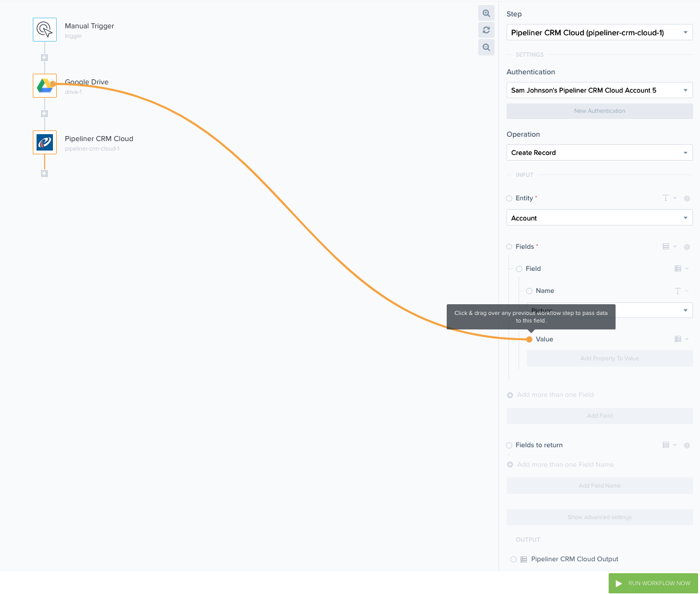Select the radio circle next to Entity
This screenshot has height=594, width=700.
(x=509, y=198)
